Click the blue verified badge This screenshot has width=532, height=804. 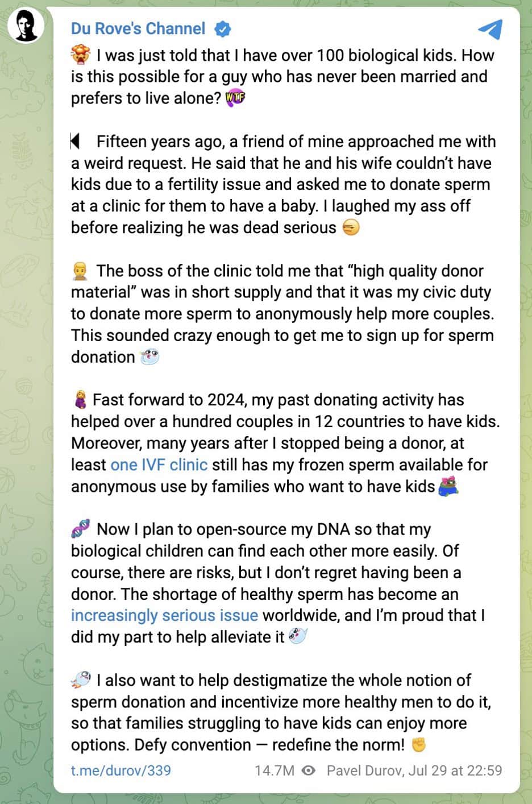coord(222,28)
